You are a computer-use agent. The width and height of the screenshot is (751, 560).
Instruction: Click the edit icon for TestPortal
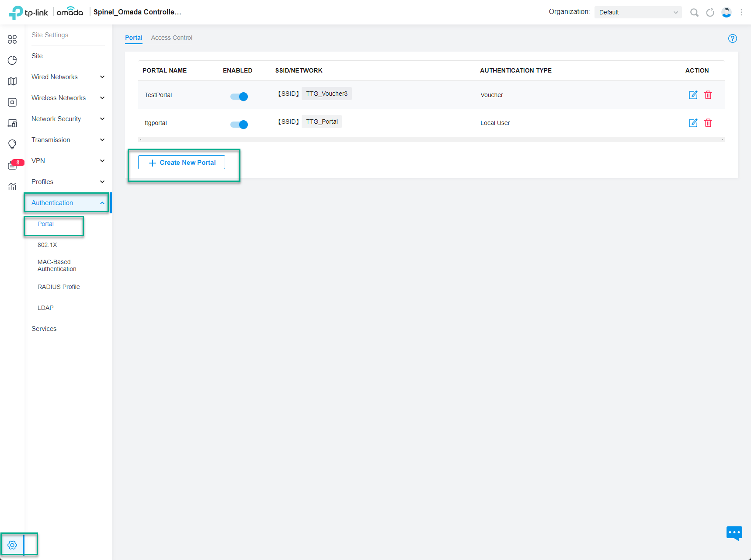coord(693,95)
